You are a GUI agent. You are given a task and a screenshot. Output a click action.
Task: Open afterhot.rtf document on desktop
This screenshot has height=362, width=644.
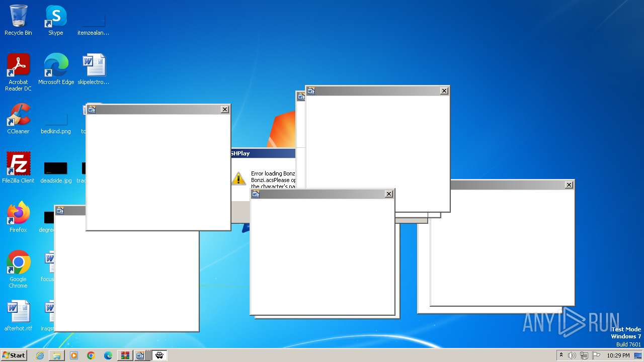[18, 316]
